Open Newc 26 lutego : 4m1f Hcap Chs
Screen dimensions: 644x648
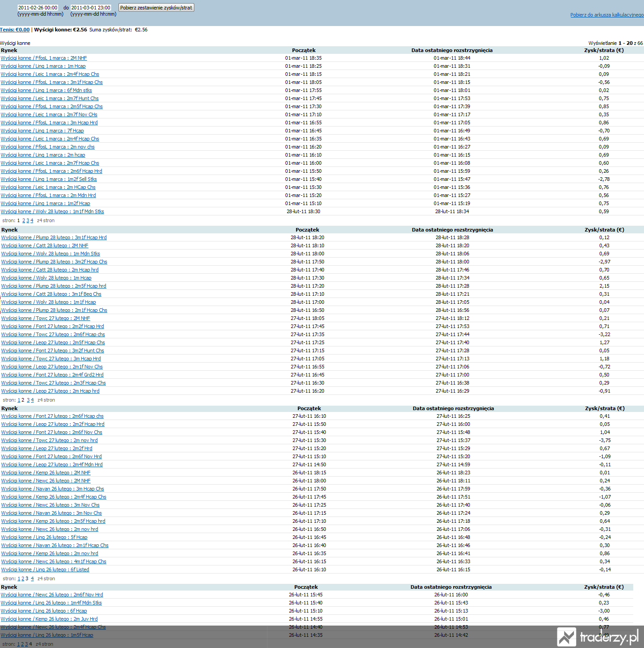coord(54,561)
